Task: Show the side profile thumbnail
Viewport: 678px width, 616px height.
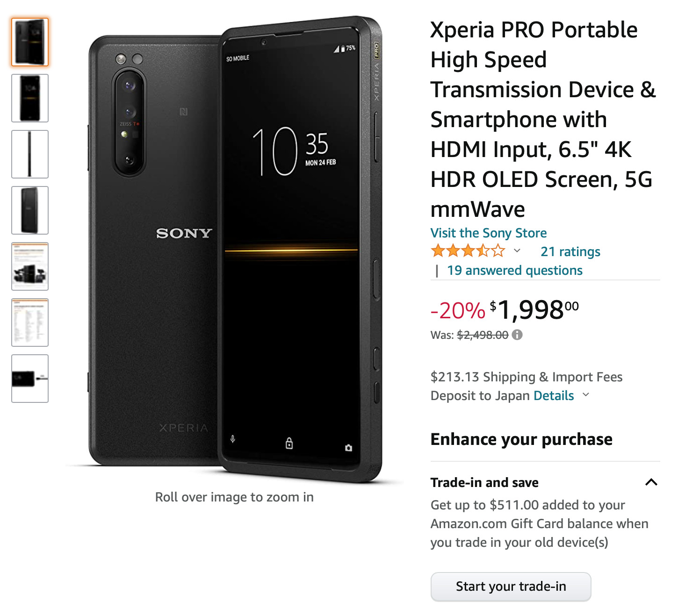Action: pyautogui.click(x=30, y=154)
